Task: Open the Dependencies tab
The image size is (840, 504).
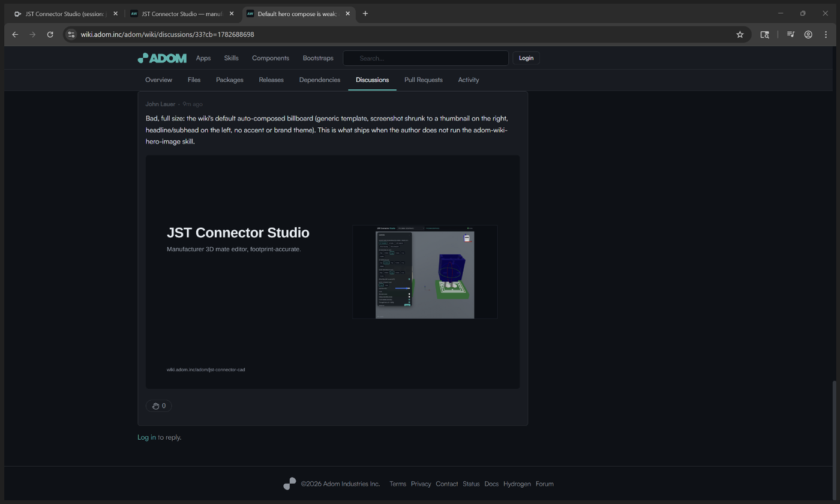Action: coord(320,80)
